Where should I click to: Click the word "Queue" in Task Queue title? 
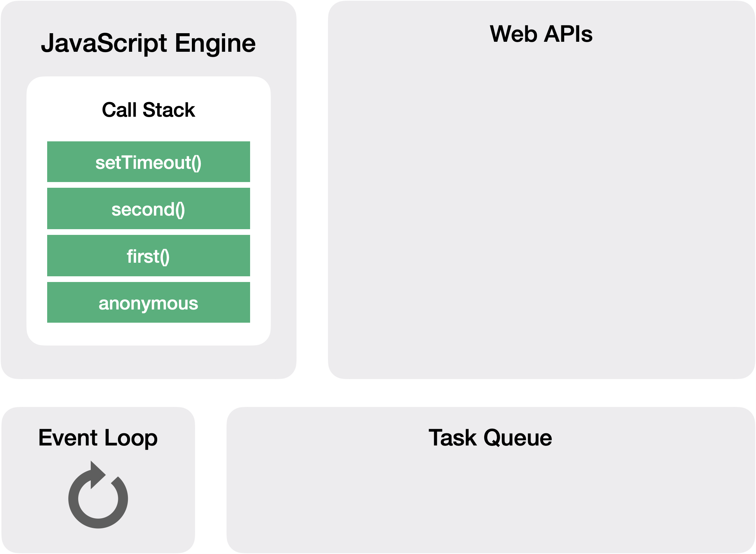[518, 438]
